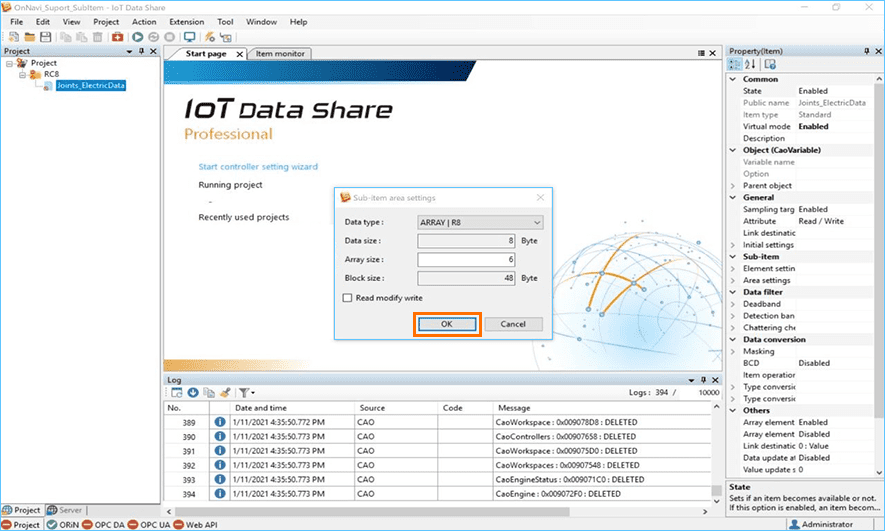The height and width of the screenshot is (531, 885).
Task: Click the open folder toolbar icon
Action: tap(29, 37)
